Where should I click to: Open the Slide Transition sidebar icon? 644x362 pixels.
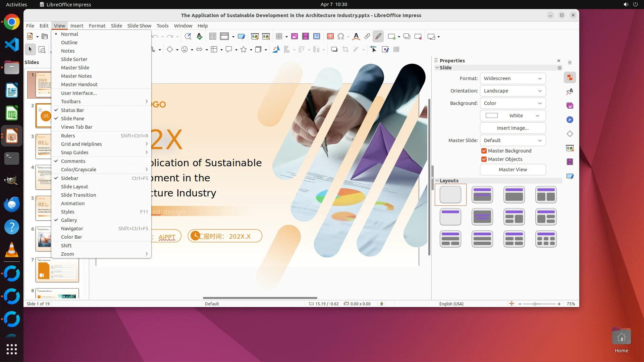570,147
